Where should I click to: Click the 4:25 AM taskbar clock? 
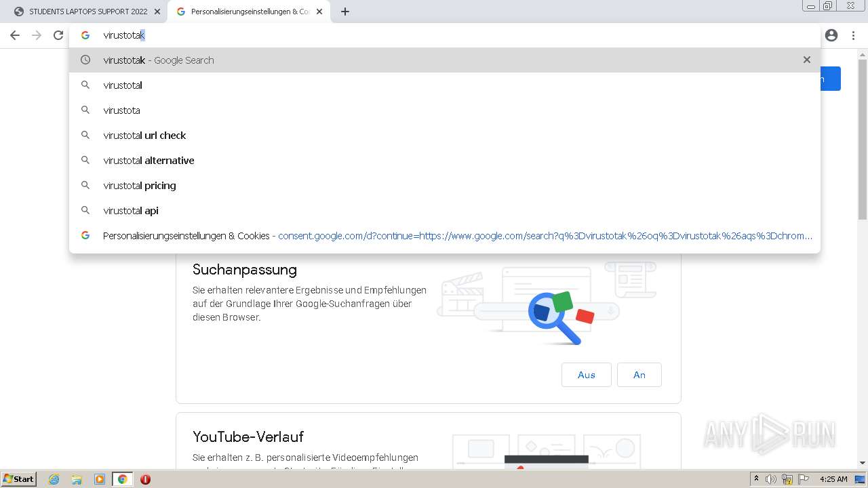833,479
